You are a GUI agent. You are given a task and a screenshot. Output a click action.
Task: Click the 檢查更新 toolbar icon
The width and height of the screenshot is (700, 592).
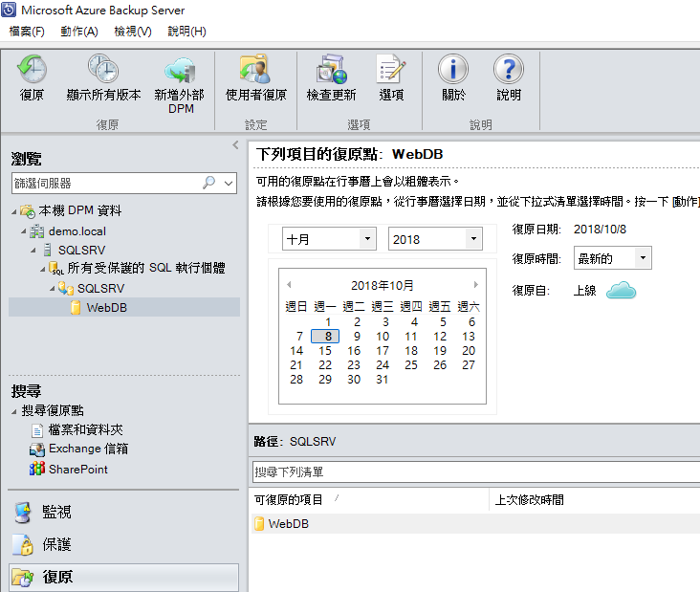(x=332, y=69)
